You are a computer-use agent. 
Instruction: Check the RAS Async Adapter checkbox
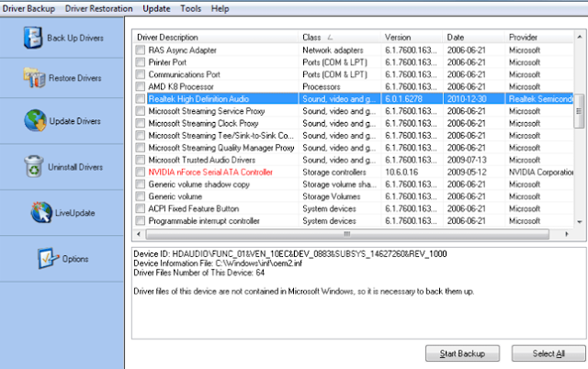click(x=141, y=50)
